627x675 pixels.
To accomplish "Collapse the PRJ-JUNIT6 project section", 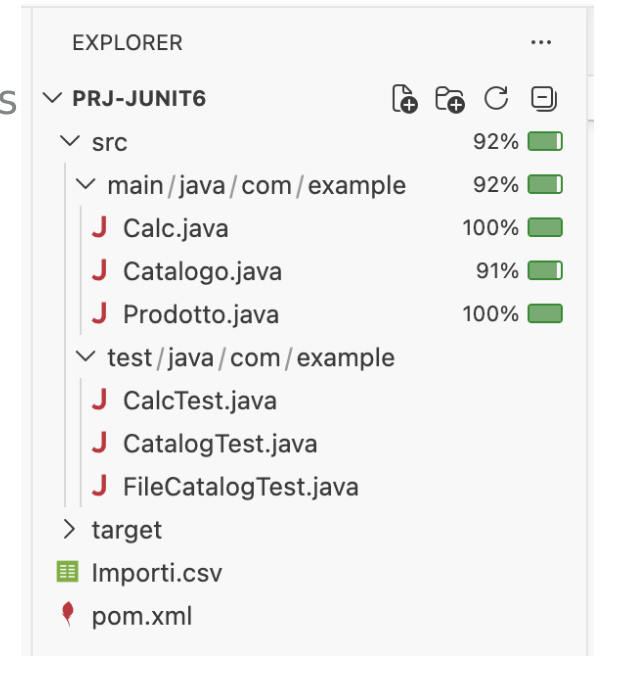I will pyautogui.click(x=52, y=98).
